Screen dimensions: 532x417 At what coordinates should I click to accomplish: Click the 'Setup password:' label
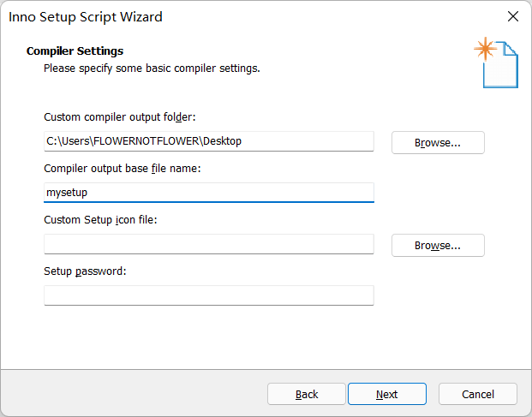coord(85,271)
